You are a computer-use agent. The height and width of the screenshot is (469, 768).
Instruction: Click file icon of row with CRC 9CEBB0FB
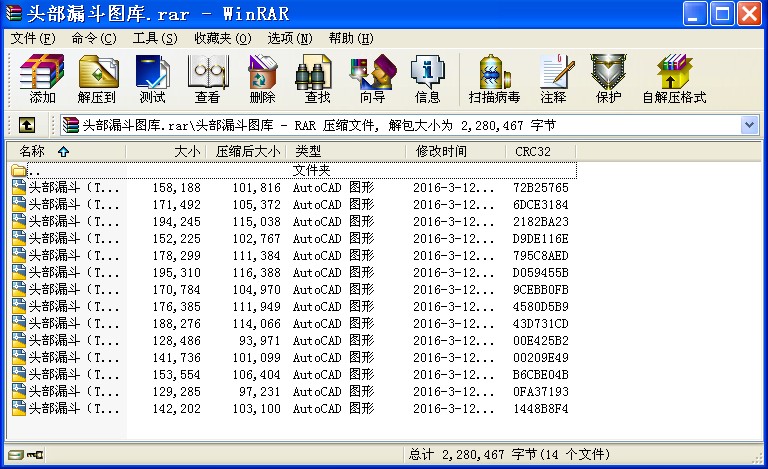point(19,289)
